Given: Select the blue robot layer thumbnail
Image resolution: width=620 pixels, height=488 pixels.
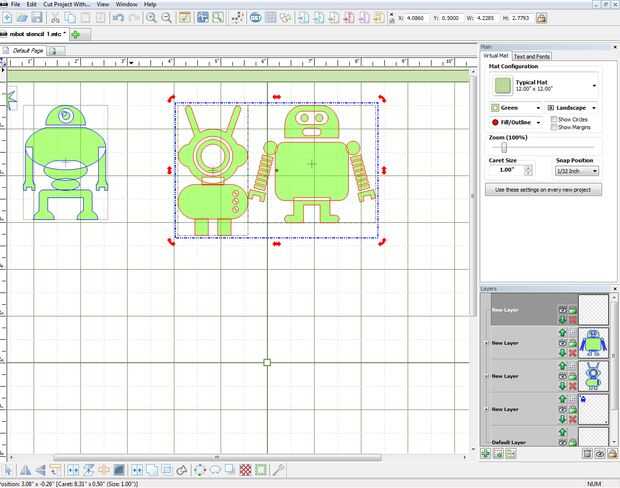Looking at the screenshot, I should pyautogui.click(x=594, y=343).
